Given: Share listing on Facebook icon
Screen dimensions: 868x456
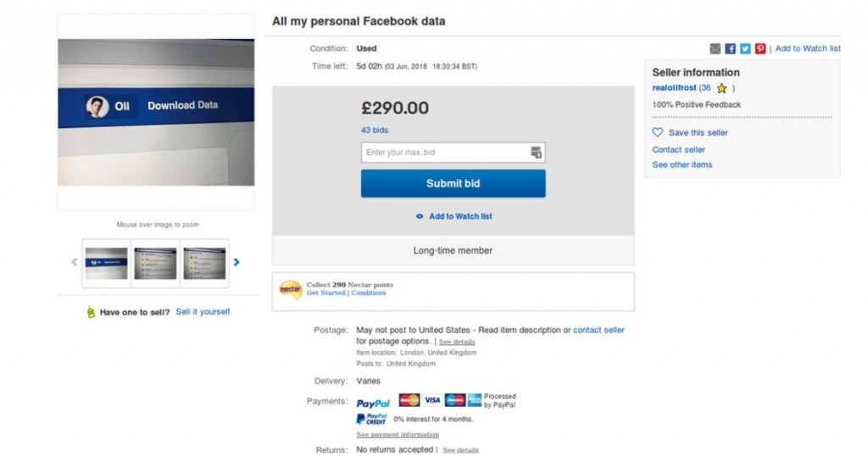Looking at the screenshot, I should 730,48.
